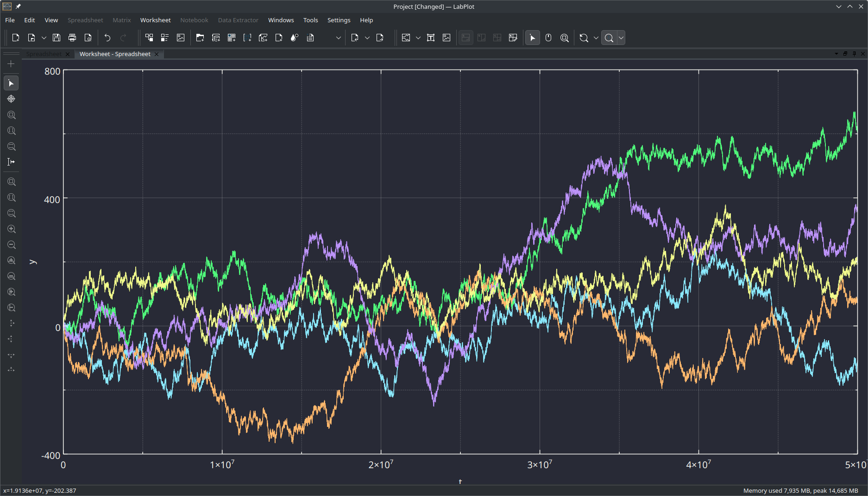
Task: Save the current project
Action: [x=56, y=38]
